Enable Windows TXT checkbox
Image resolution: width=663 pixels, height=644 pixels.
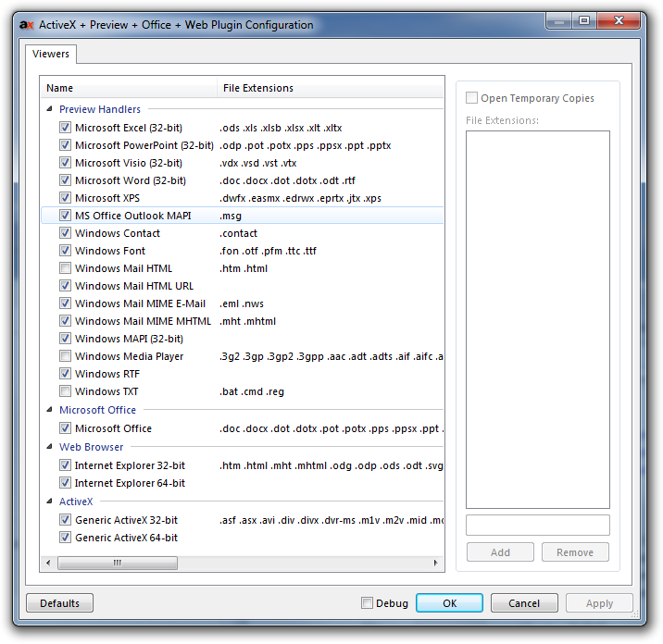65,391
